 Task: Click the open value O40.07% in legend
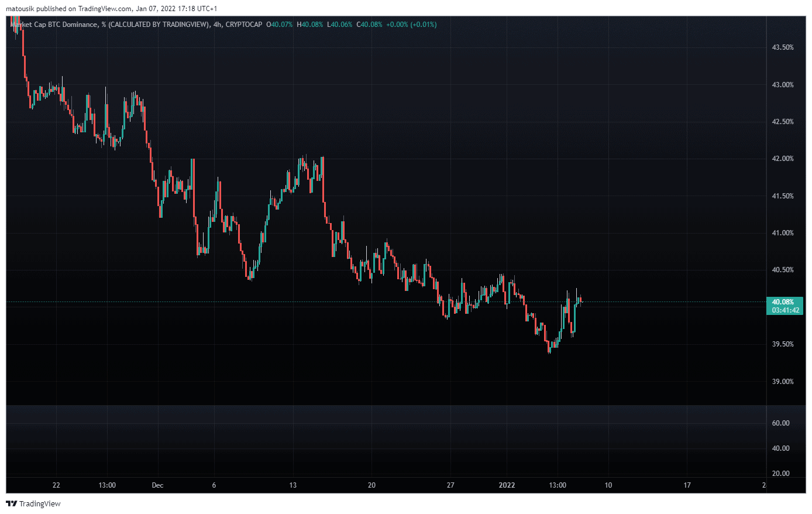(280, 25)
